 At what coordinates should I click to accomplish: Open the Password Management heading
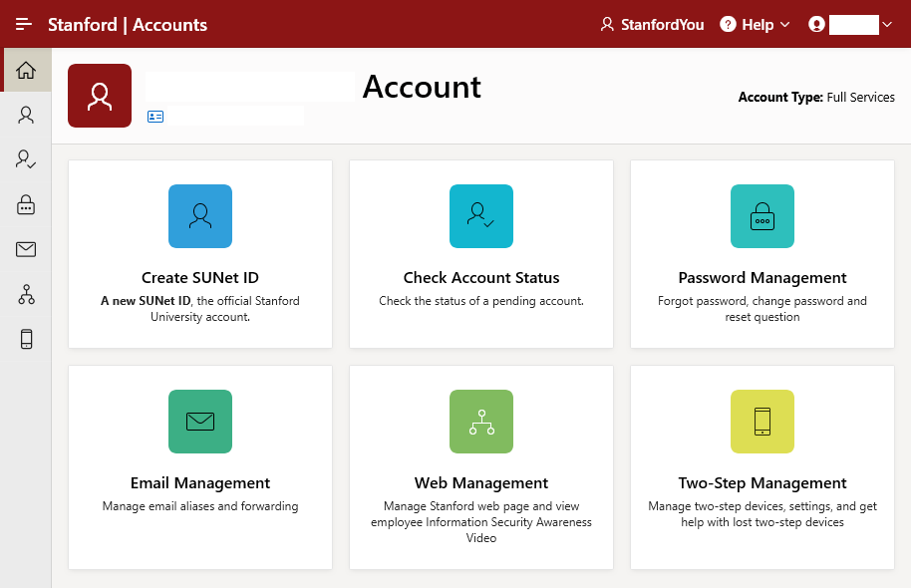click(x=761, y=278)
